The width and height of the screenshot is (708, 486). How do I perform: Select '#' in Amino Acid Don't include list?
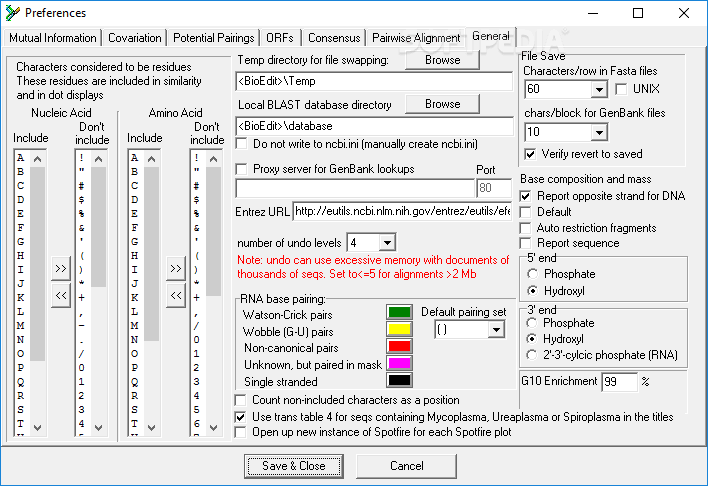196,186
